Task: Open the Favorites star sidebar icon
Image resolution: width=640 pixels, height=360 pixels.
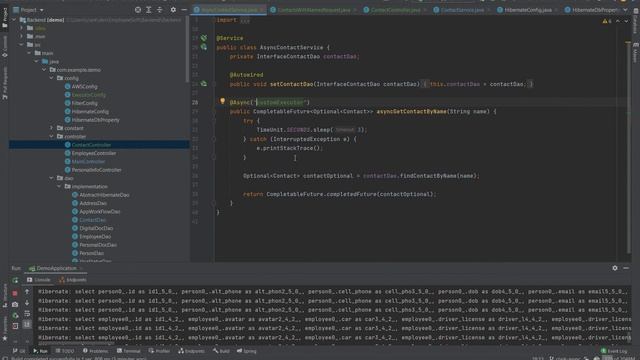Action: pyautogui.click(x=4, y=338)
